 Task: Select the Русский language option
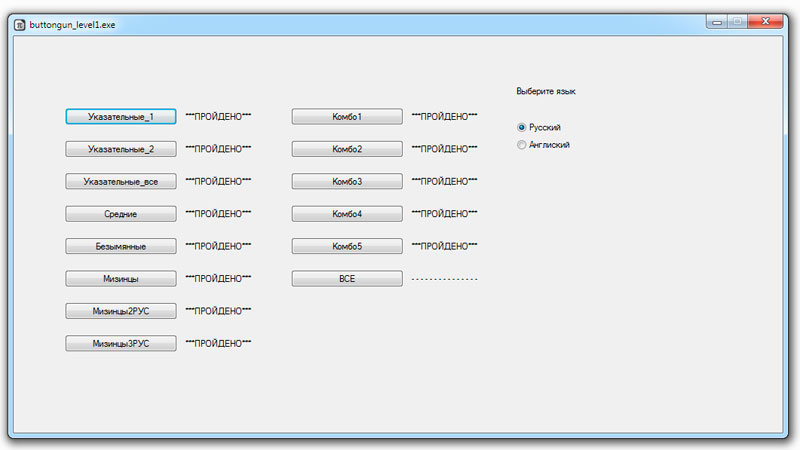(x=539, y=127)
